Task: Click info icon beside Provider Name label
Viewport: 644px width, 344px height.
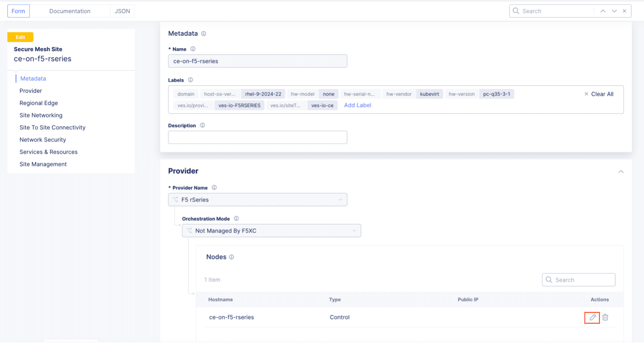Action: pyautogui.click(x=214, y=188)
